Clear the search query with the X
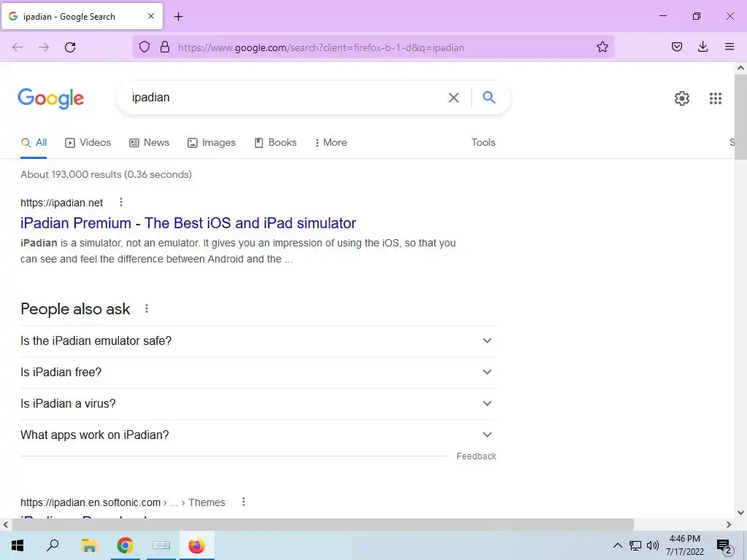The height and width of the screenshot is (560, 747). (454, 98)
